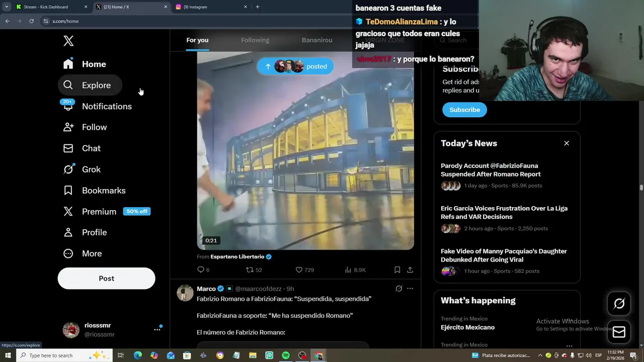Open the Windows Start menu
Image resolution: width=644 pixels, height=362 pixels.
pyautogui.click(x=8, y=355)
